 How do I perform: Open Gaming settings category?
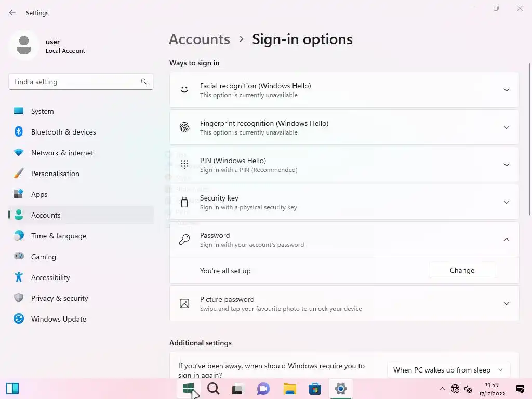[x=81, y=257]
